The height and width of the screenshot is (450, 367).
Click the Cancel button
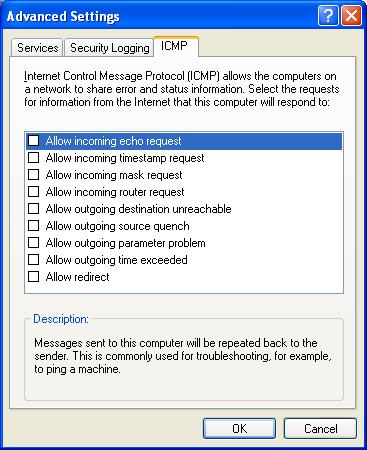pyautogui.click(x=320, y=428)
